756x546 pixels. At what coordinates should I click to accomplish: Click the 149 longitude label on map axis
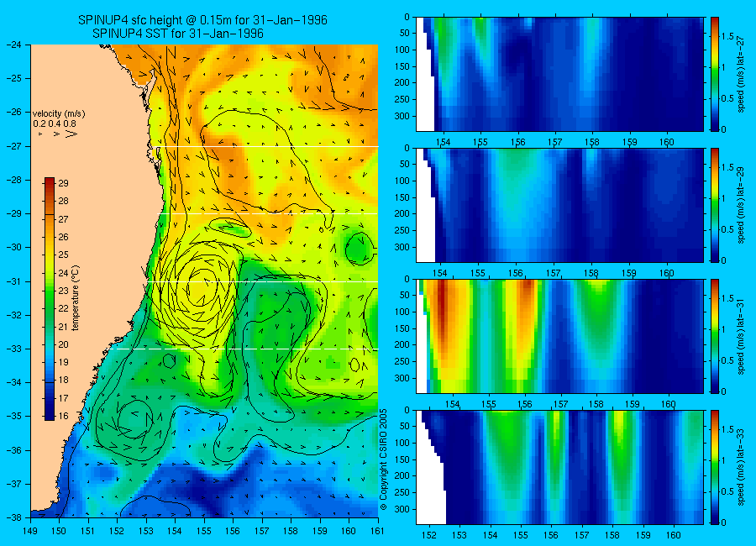click(x=30, y=531)
